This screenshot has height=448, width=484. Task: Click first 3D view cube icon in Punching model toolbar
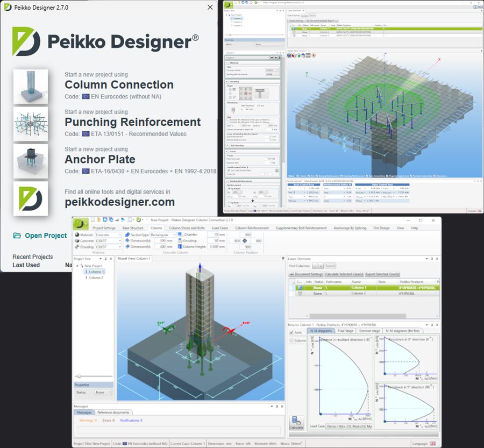click(289, 55)
